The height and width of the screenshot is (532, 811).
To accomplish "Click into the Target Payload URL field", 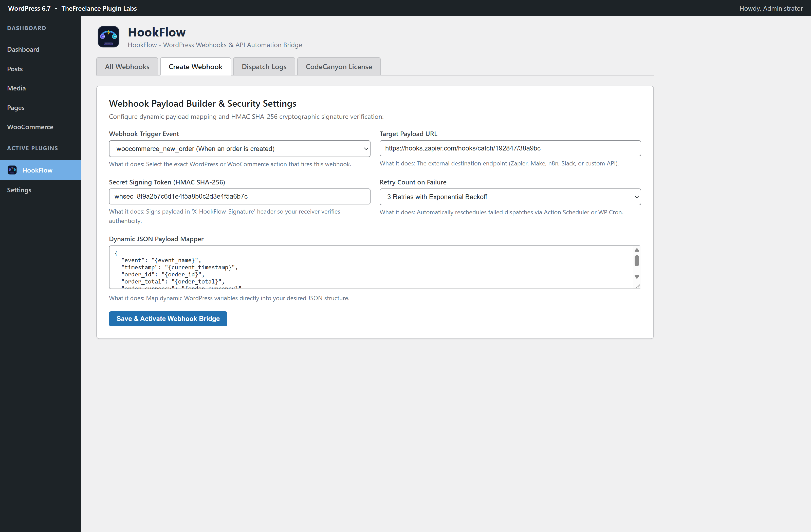I will [510, 148].
